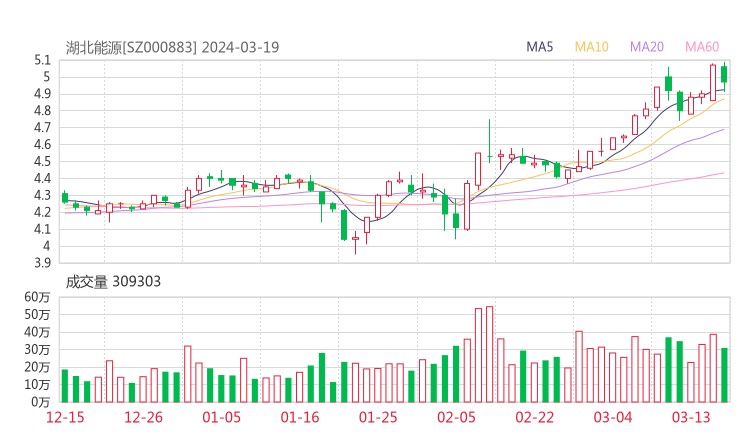
Task: Click the last green candlestick on the right
Action: coord(724,75)
